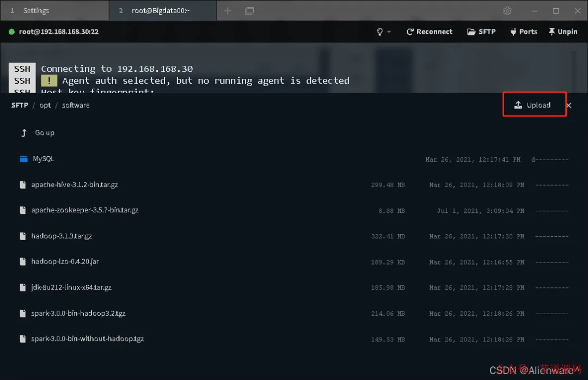Open the MySQL folder
Image resolution: width=588 pixels, height=380 pixels.
[x=44, y=158]
